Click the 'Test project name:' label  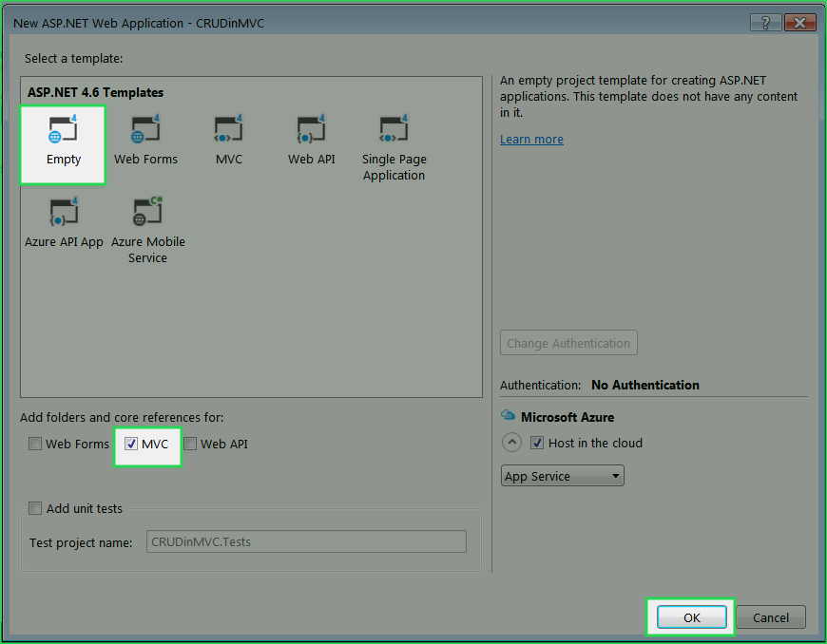81,542
